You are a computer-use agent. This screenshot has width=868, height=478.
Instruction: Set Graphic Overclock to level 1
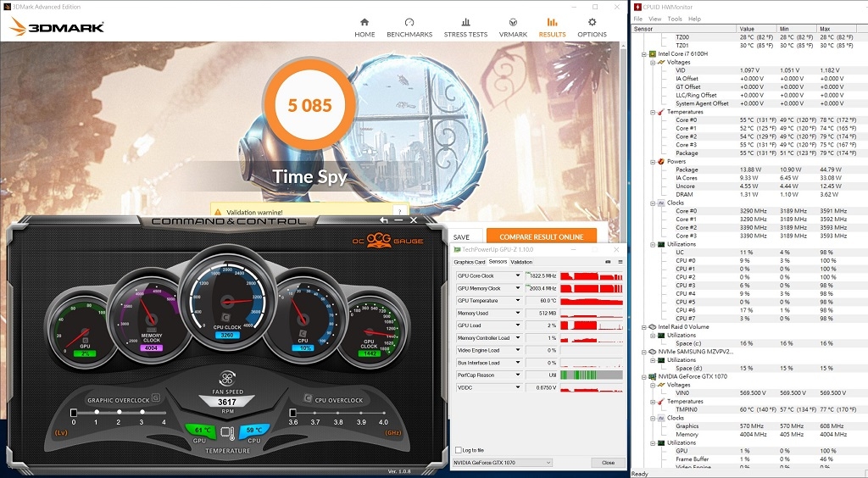pos(97,412)
